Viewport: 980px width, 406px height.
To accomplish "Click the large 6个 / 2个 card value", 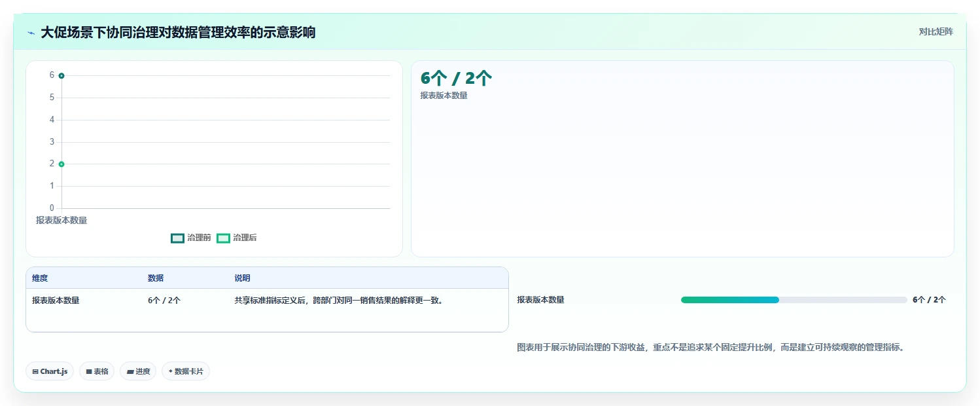I will pos(456,79).
